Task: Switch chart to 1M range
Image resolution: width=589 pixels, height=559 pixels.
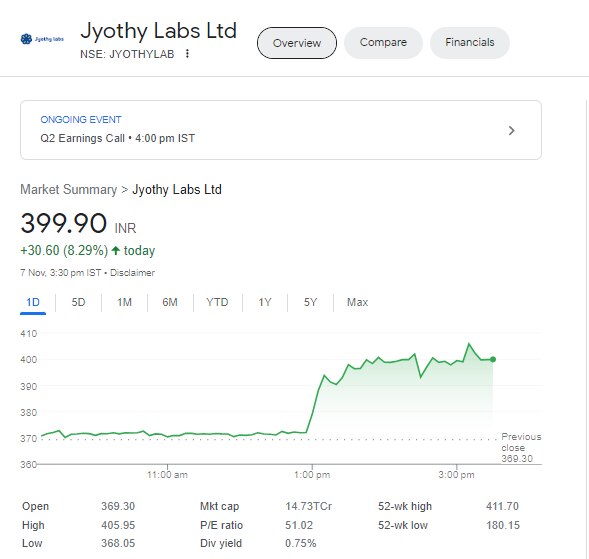Action: coord(124,302)
